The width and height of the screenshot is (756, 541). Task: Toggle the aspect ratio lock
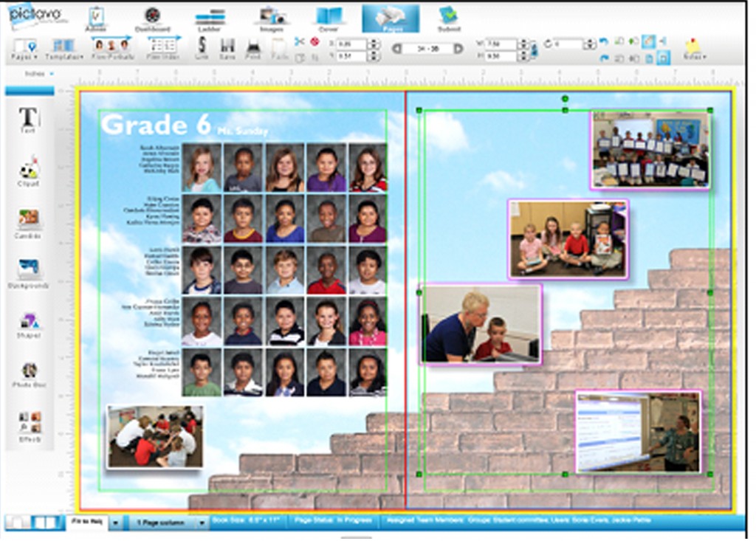click(x=534, y=50)
